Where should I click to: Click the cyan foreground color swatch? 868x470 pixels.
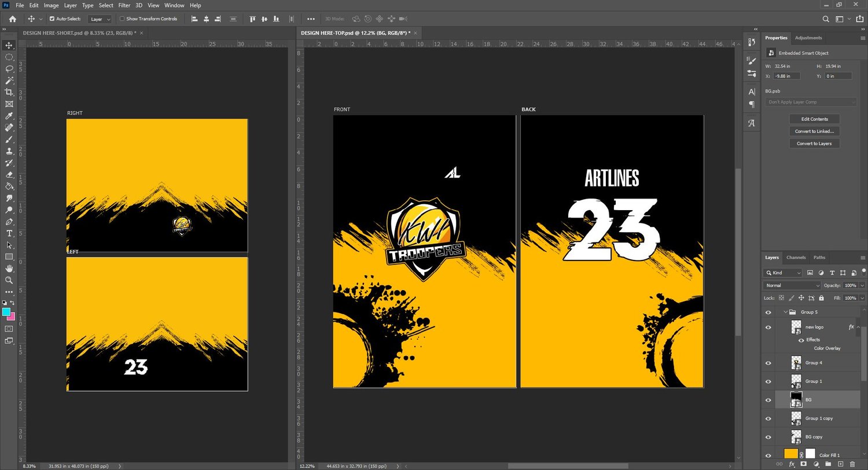tap(6, 312)
